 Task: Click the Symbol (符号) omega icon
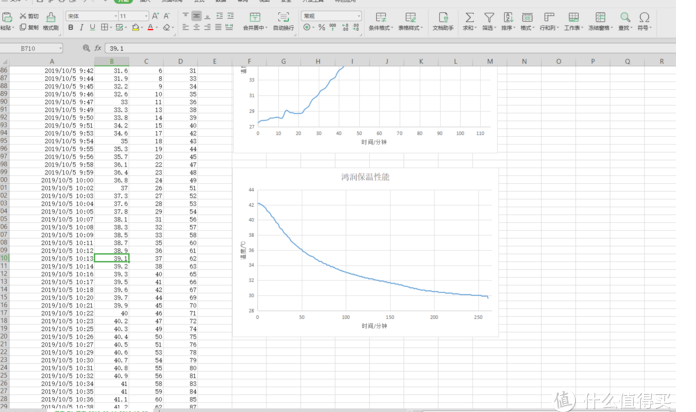point(644,20)
